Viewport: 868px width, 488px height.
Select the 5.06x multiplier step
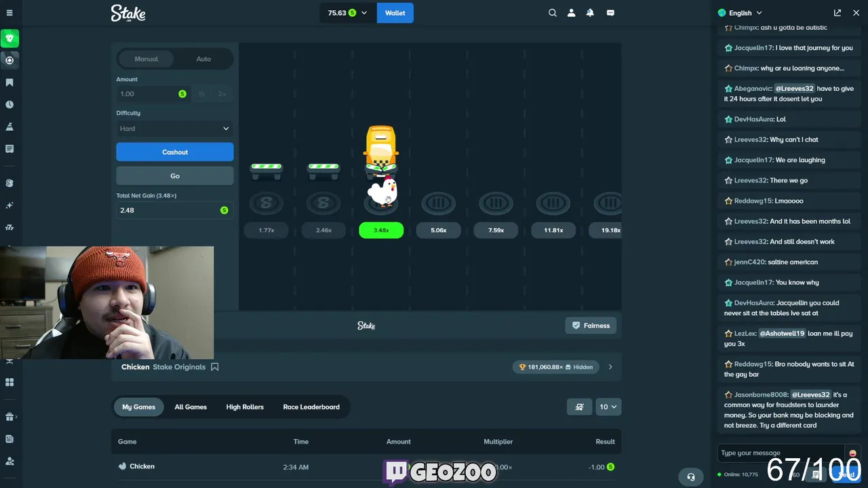point(439,230)
